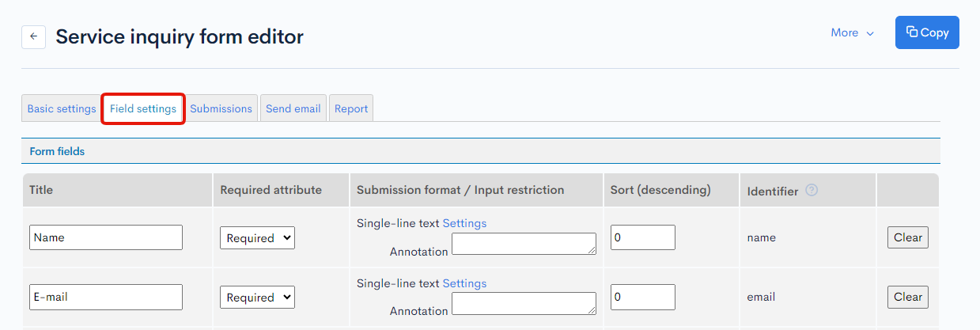Select the Field settings tab
Screen dimensions: 980x330
click(143, 108)
